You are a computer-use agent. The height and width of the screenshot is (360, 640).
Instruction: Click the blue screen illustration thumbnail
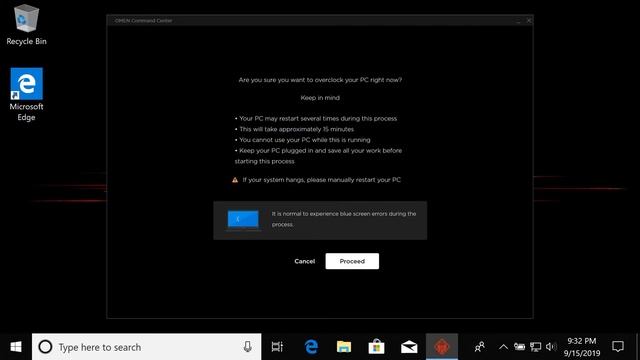(243, 220)
